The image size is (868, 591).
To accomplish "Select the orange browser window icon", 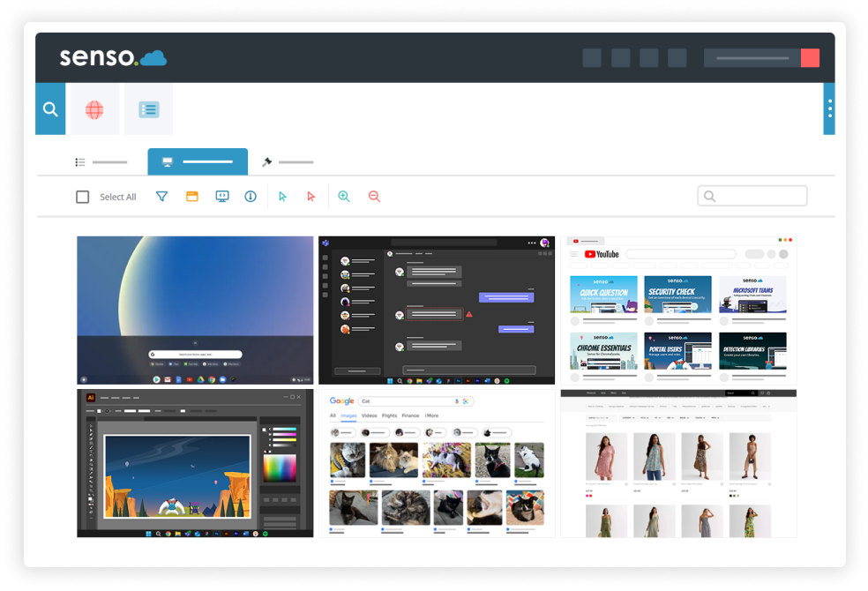I will tap(191, 196).
